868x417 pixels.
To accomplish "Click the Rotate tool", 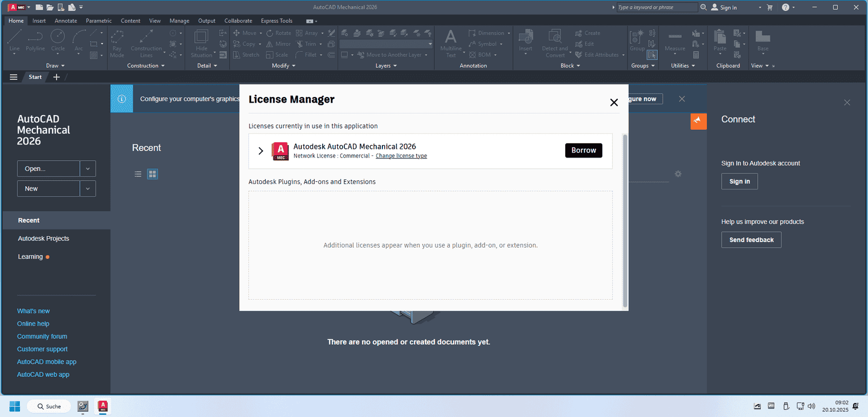I will pos(278,33).
